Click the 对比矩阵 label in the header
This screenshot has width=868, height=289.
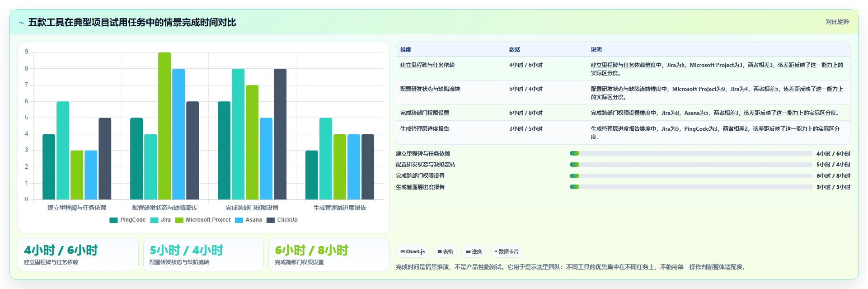pyautogui.click(x=837, y=22)
